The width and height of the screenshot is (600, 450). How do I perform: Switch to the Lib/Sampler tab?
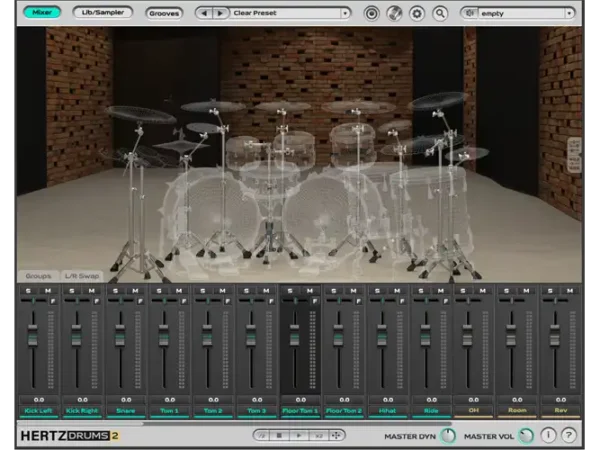pos(103,12)
